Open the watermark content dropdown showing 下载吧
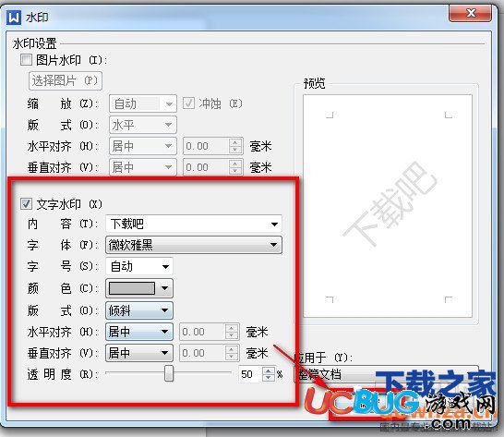 194,224
